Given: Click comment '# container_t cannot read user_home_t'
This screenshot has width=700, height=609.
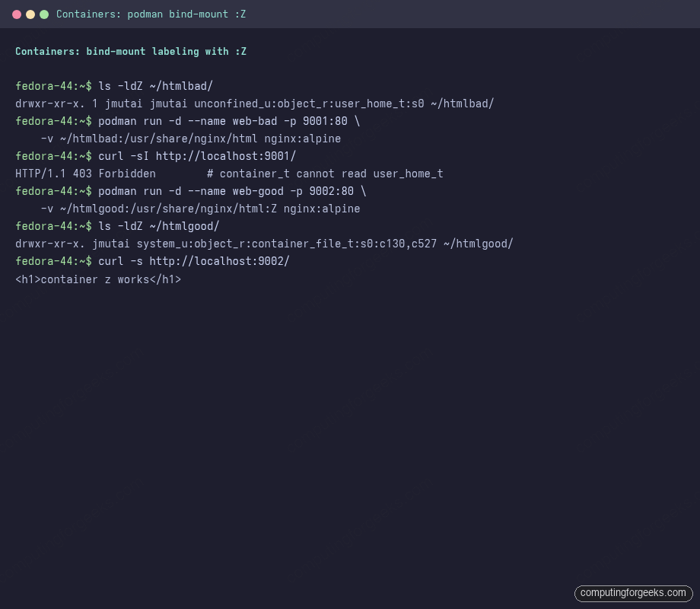Looking at the screenshot, I should coord(325,174).
